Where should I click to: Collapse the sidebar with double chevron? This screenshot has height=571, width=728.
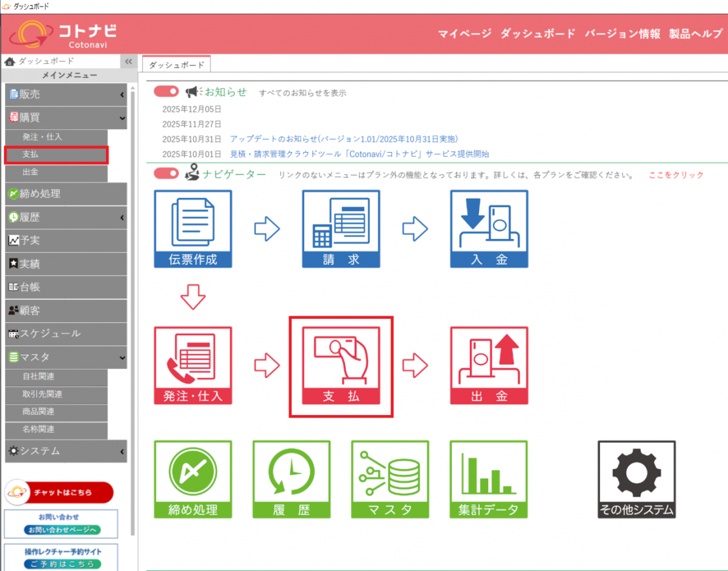129,62
